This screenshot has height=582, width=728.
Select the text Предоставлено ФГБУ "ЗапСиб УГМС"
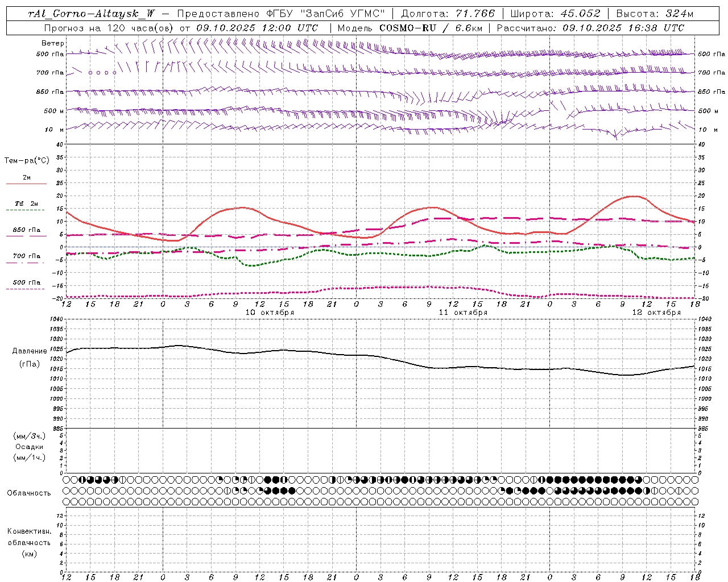281,14
